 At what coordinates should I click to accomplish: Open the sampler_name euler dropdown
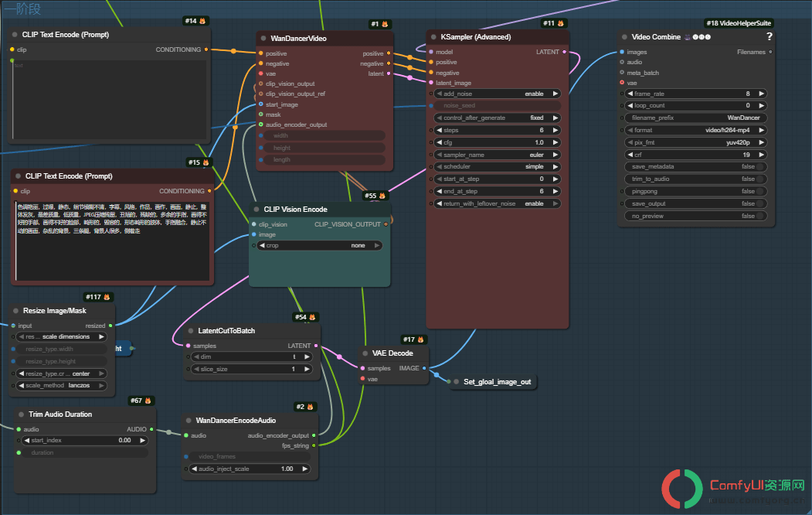tap(497, 155)
